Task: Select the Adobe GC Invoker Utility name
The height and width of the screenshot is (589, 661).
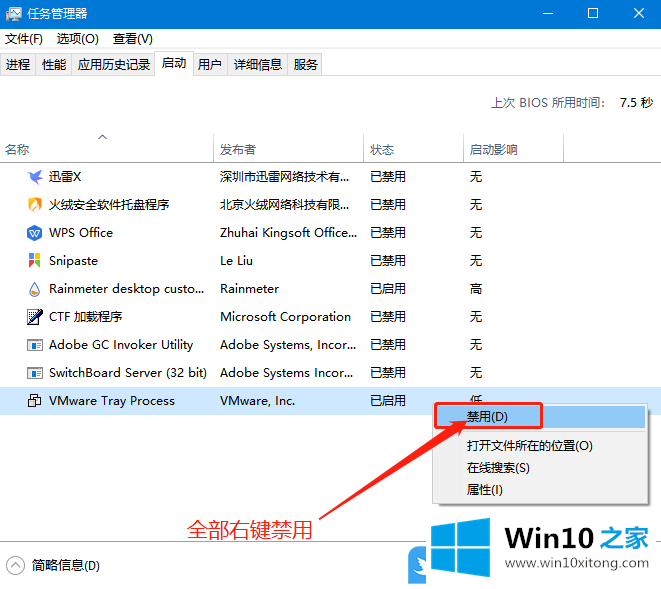Action: 121,345
